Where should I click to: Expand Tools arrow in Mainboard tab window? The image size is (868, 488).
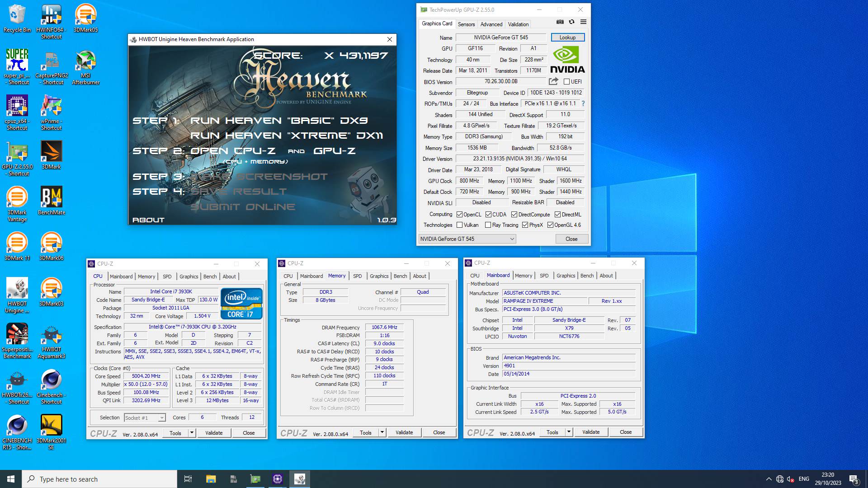[569, 432]
